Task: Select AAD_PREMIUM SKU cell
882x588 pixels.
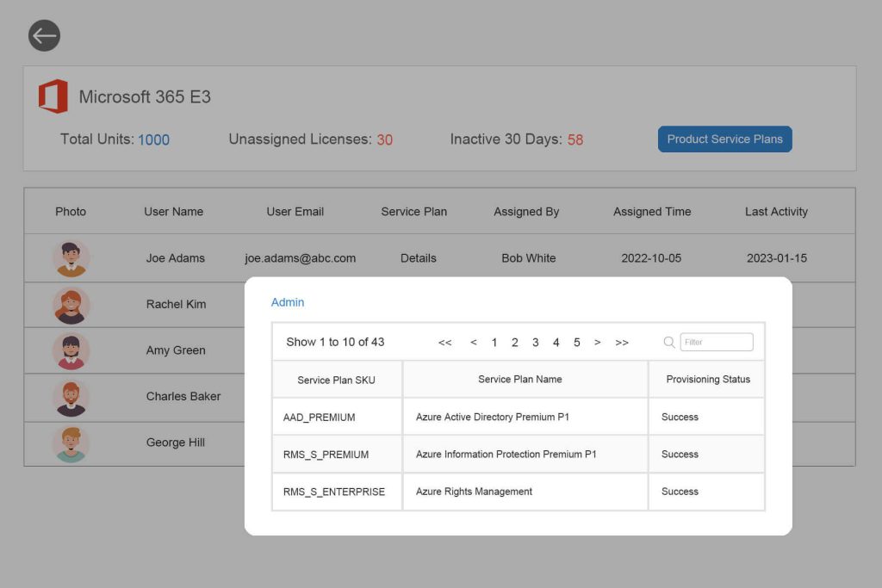Action: click(x=337, y=417)
